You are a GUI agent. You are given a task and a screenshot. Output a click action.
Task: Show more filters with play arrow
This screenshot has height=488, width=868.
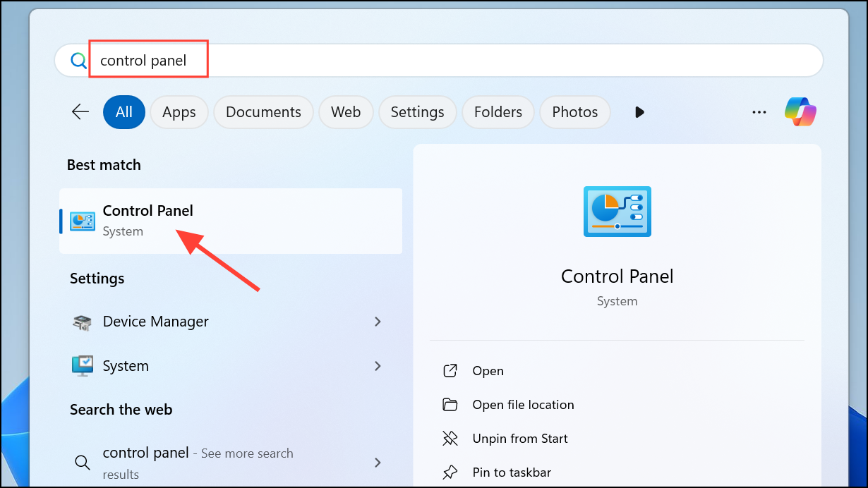[639, 112]
